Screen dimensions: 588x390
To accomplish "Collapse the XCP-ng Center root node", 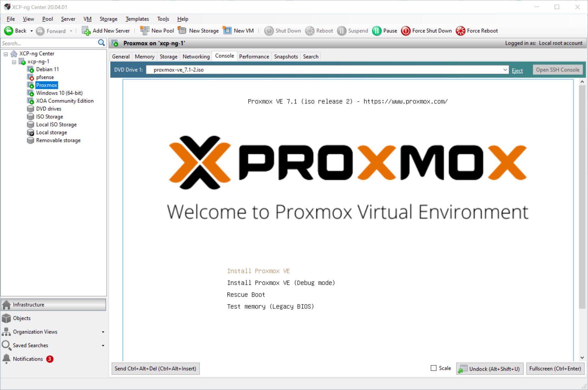I will [x=6, y=54].
